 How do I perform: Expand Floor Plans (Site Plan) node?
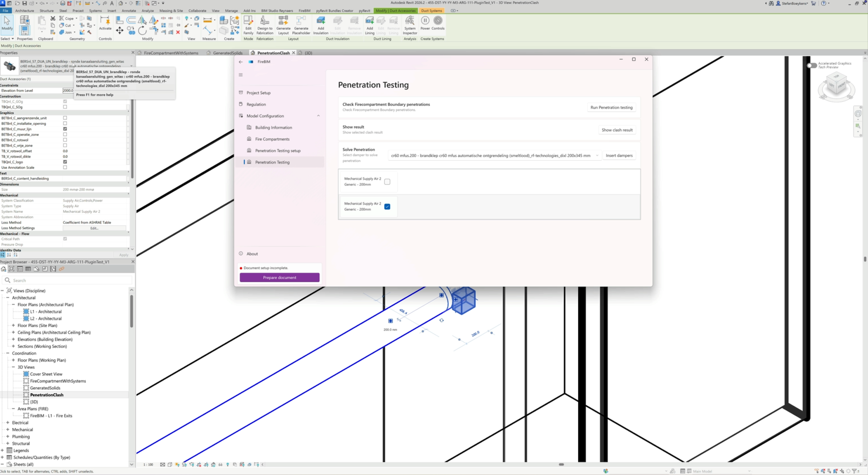pyautogui.click(x=14, y=325)
